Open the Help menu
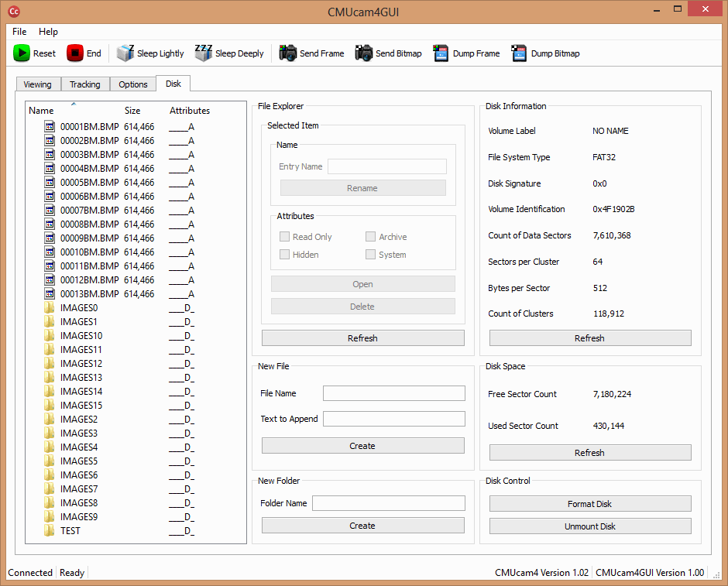The width and height of the screenshot is (728, 586). click(48, 32)
